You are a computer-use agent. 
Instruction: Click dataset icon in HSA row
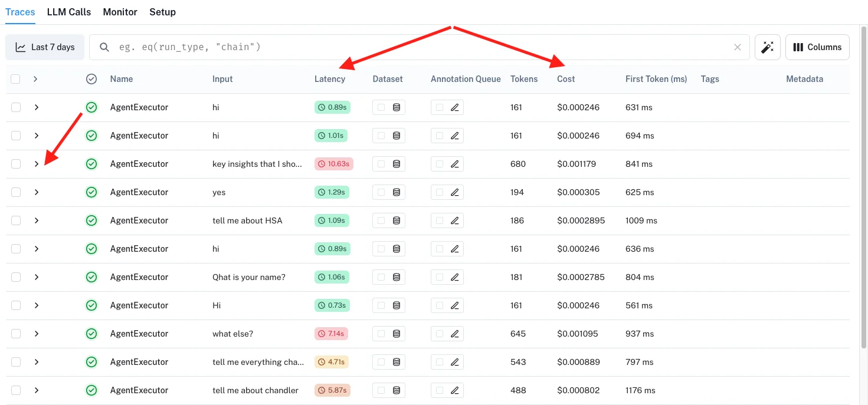tap(397, 220)
